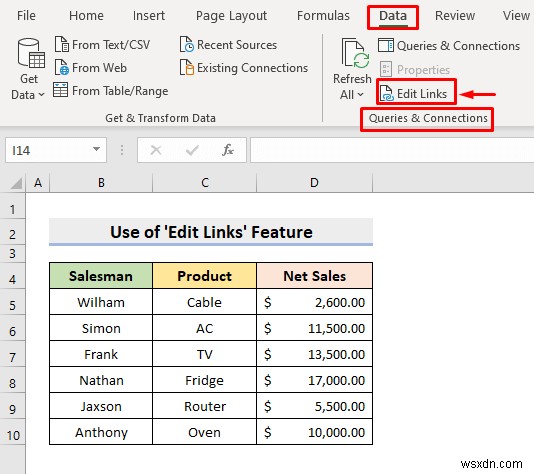This screenshot has width=534, height=474.
Task: Click the Salesman header cell
Action: [101, 276]
